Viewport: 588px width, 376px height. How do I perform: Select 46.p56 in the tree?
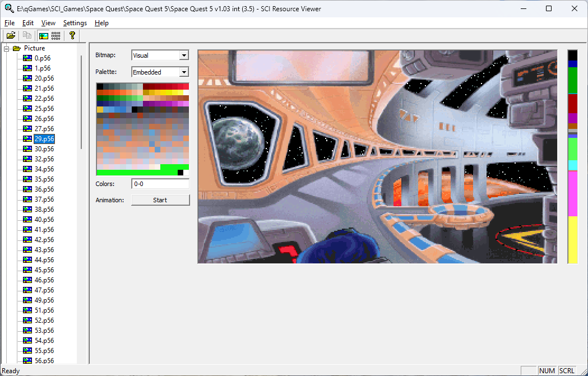click(x=44, y=280)
